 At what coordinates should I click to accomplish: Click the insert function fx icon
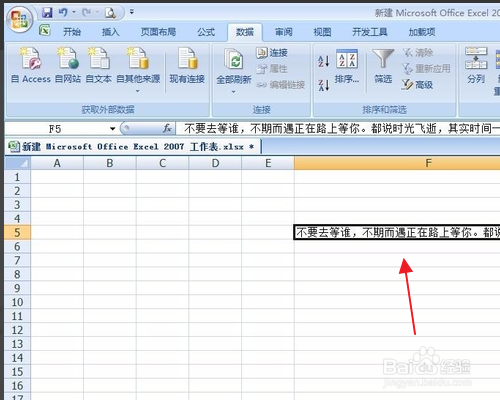pos(167,128)
